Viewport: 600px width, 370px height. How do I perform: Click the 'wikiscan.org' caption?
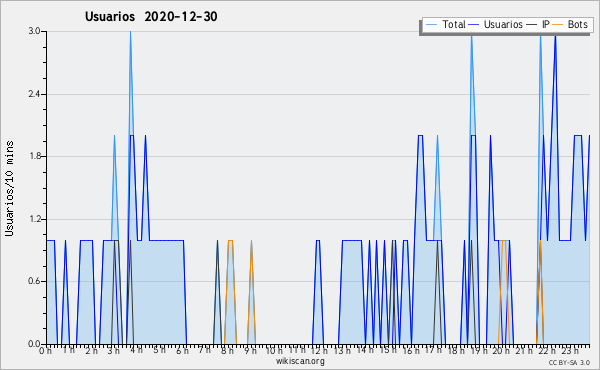pyautogui.click(x=300, y=361)
